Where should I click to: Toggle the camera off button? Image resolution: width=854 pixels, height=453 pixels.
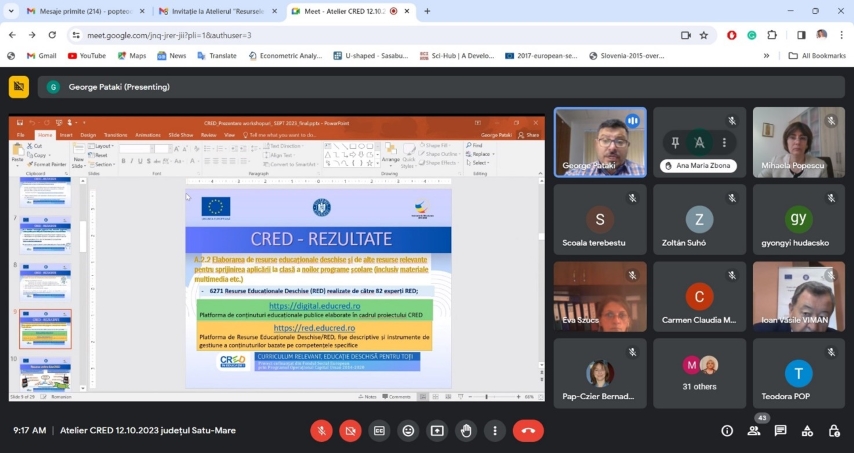[x=350, y=431]
